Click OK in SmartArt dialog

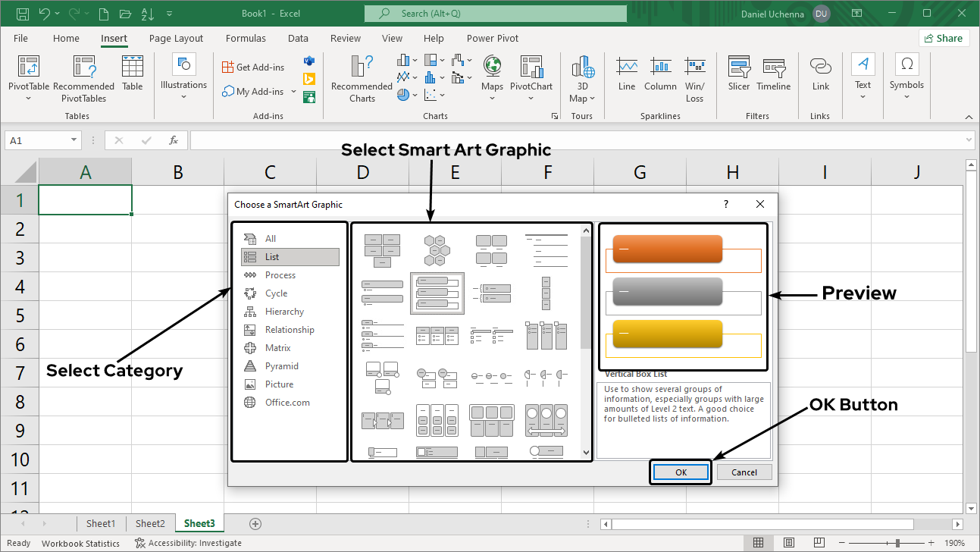[x=681, y=472]
